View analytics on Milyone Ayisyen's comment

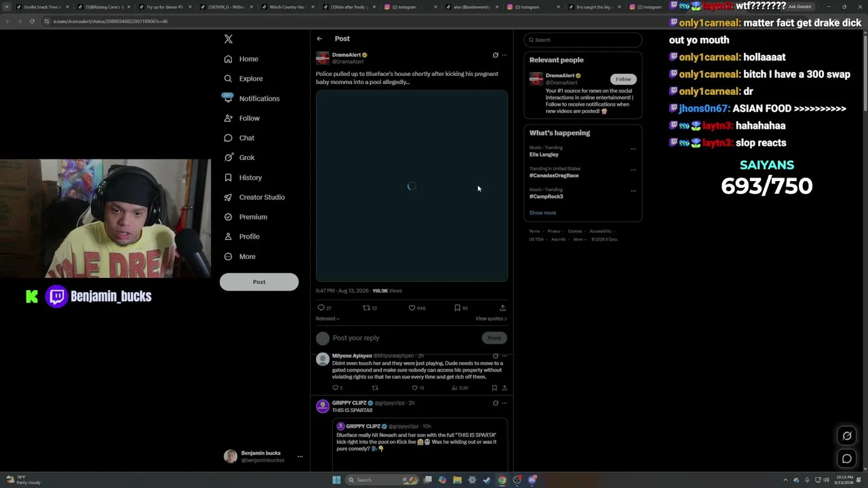[460, 388]
